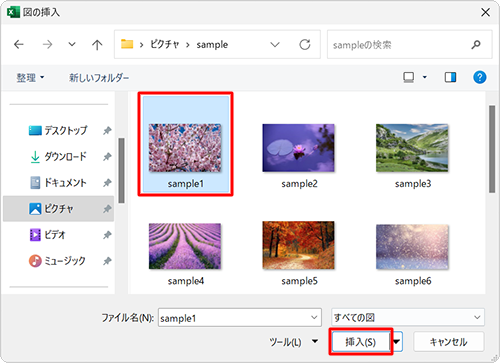Image resolution: width=500 pixels, height=363 pixels.
Task: Click the file list vertical scrollbar
Action: pos(492,149)
